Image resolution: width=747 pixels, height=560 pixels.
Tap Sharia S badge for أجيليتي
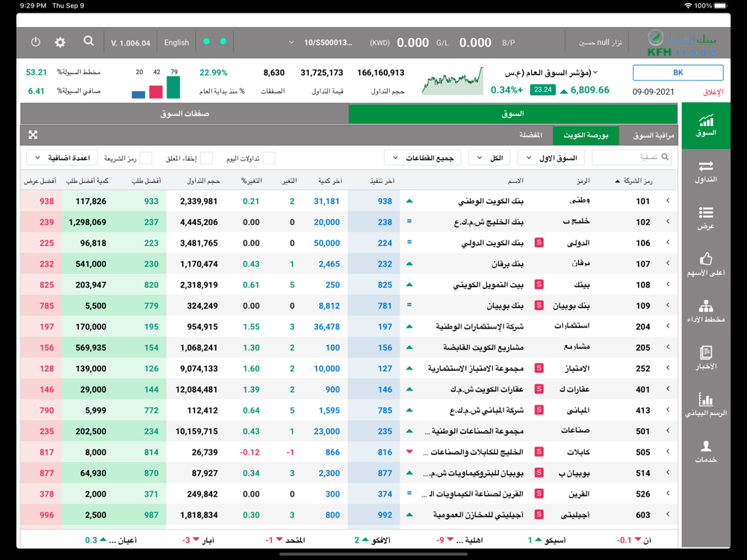click(x=539, y=514)
